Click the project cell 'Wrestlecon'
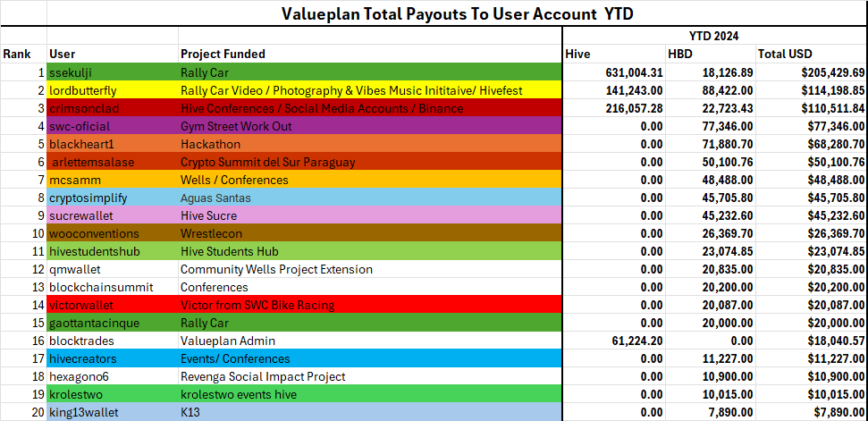Viewport: 868px width, 421px height. coord(370,234)
